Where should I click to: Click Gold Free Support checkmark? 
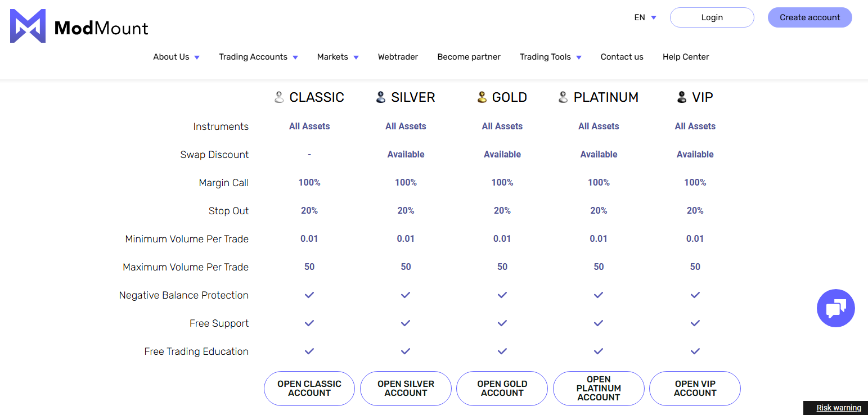pyautogui.click(x=502, y=323)
